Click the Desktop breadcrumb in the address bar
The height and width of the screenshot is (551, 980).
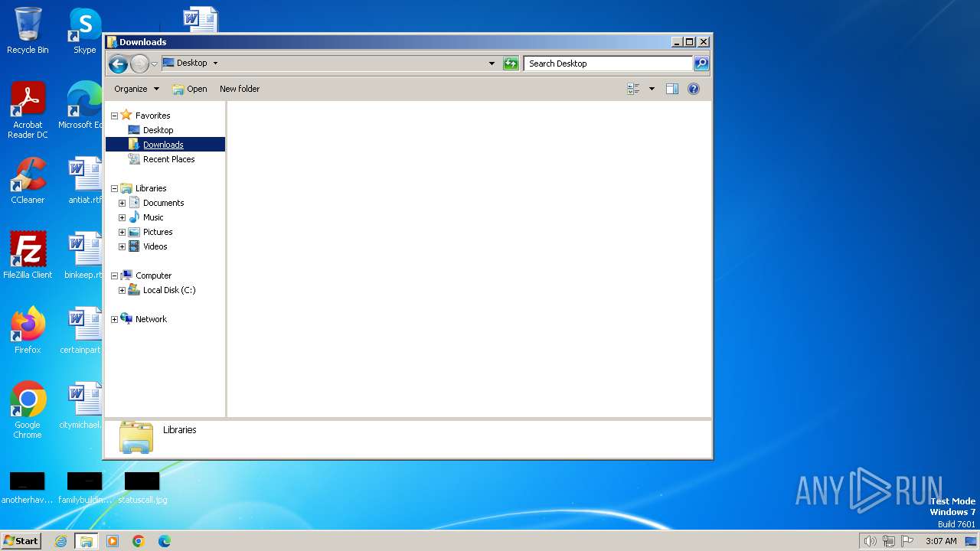tap(191, 64)
